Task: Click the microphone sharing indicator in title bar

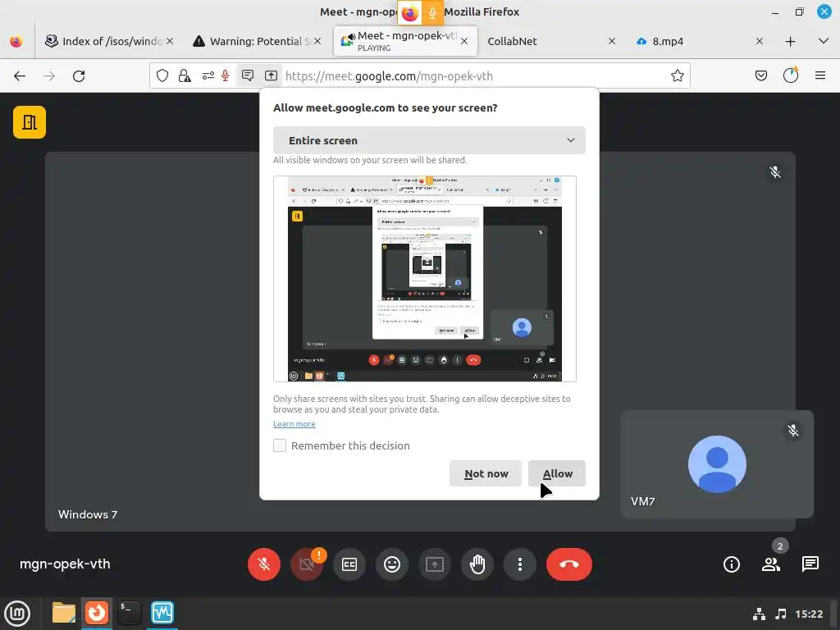Action: (432, 12)
